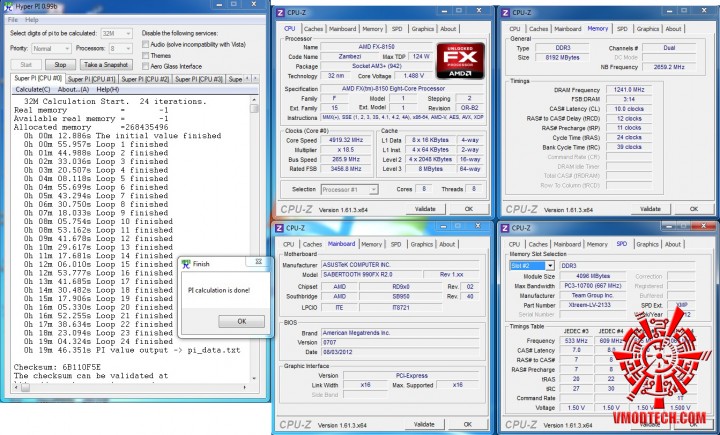Open Caches tab in CPU window
This screenshot has width=720, height=435.
(x=313, y=28)
